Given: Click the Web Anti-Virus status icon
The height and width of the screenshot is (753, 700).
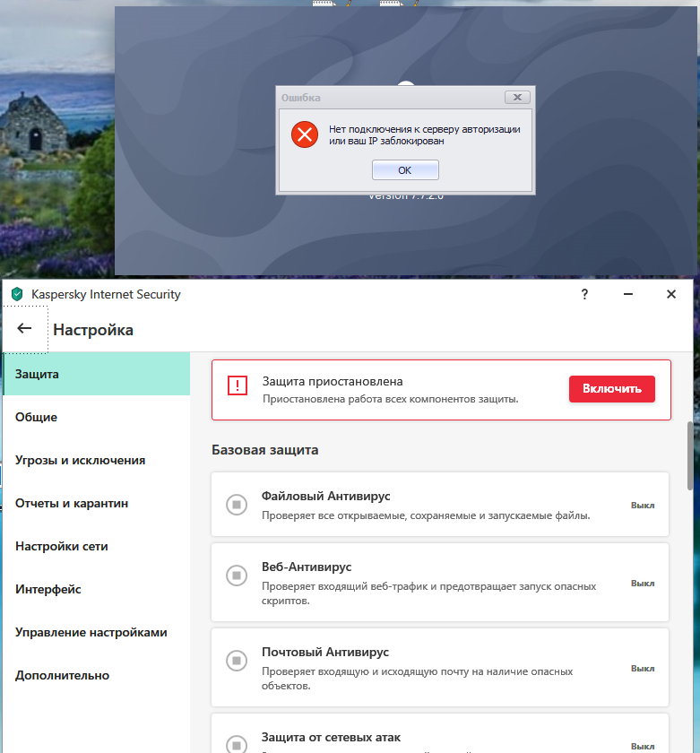Looking at the screenshot, I should pyautogui.click(x=236, y=575).
